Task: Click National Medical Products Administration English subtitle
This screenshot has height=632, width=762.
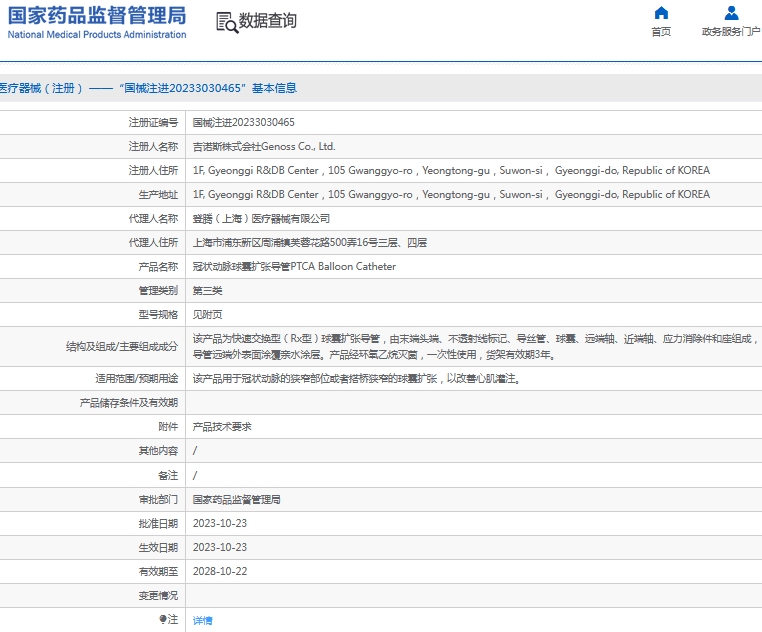Action: (x=97, y=35)
